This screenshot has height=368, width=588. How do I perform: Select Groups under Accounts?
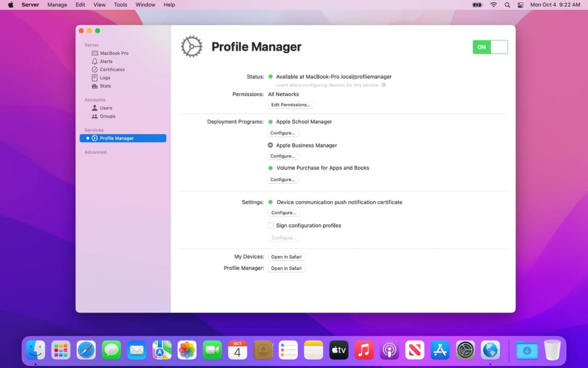[x=103, y=116]
